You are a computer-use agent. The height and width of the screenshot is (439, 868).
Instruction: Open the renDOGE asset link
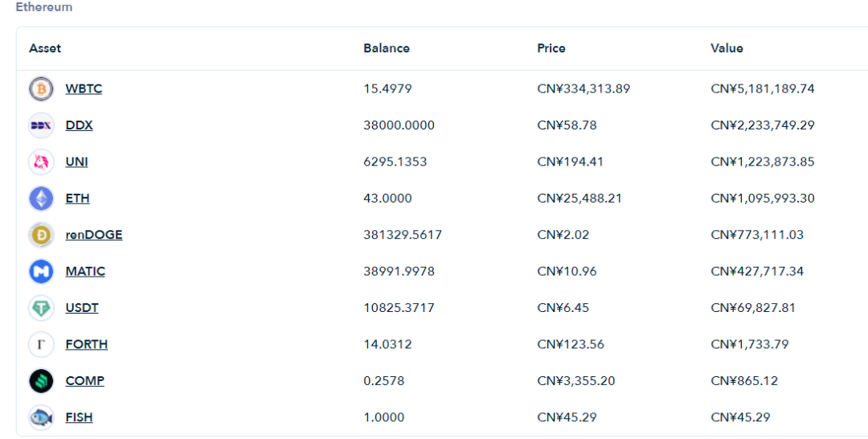(x=93, y=235)
